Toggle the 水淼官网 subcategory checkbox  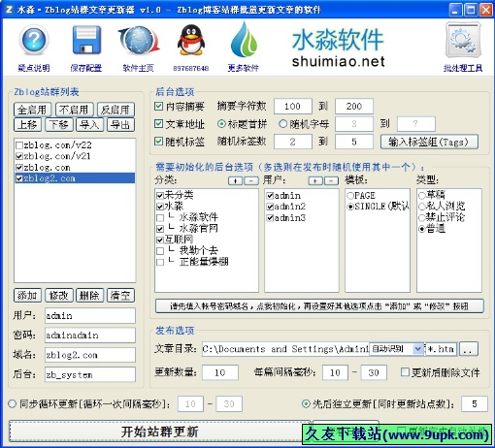tap(160, 229)
